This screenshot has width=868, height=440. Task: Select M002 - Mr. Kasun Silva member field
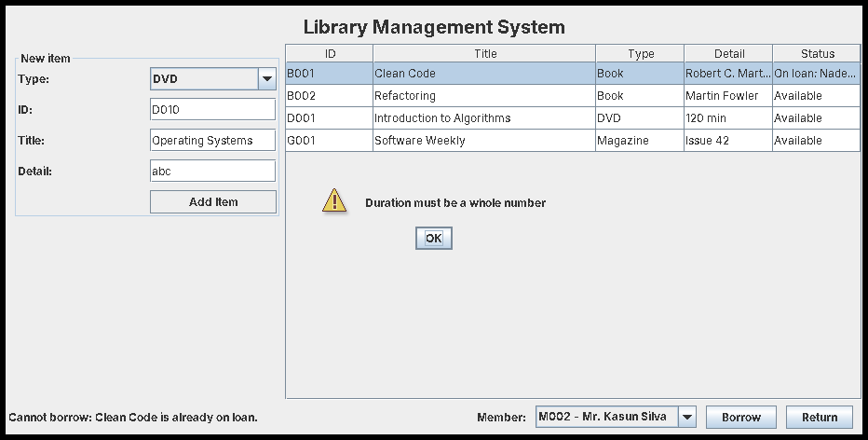(606, 417)
